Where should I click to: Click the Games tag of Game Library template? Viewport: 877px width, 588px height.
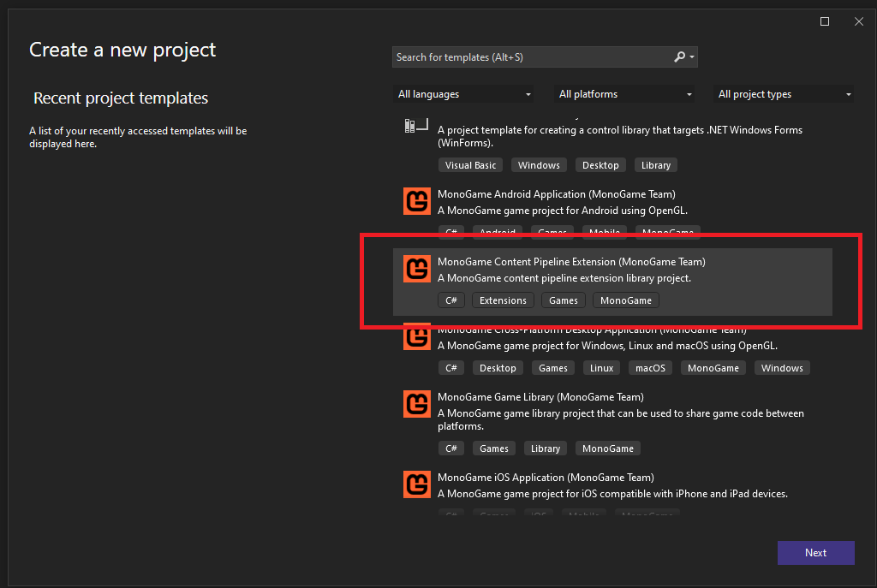(494, 448)
